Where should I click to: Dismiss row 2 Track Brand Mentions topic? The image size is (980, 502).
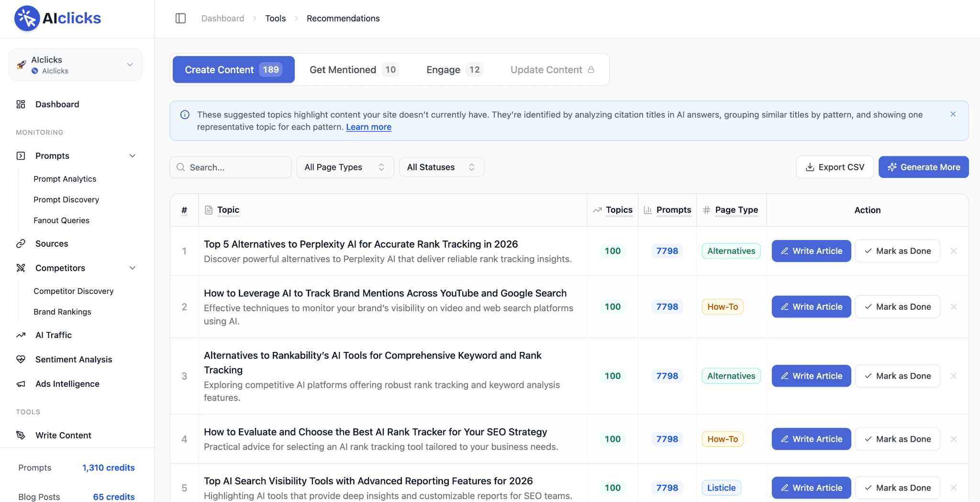click(954, 307)
